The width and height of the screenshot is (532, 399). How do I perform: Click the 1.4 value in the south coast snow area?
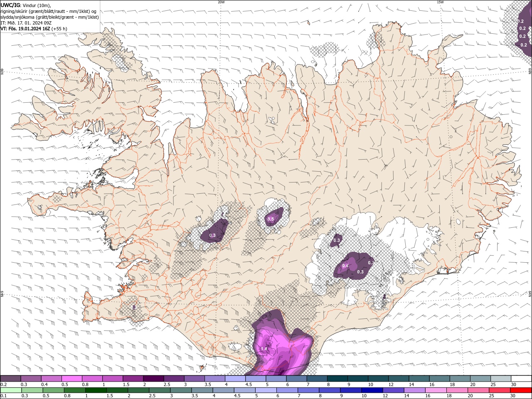pyautogui.click(x=264, y=349)
